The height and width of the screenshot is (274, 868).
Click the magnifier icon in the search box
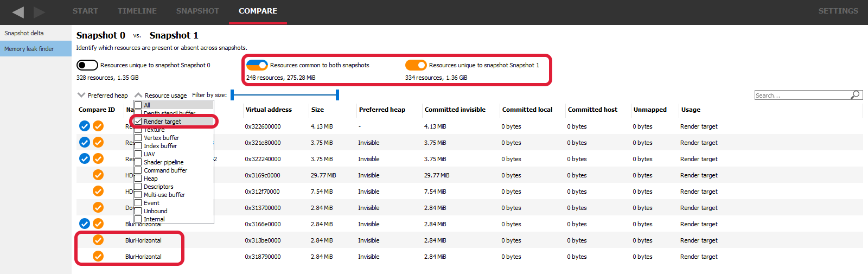(x=855, y=95)
